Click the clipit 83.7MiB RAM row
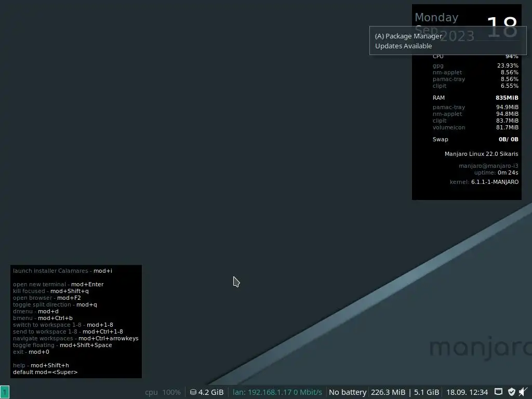The height and width of the screenshot is (399, 532). (475, 121)
